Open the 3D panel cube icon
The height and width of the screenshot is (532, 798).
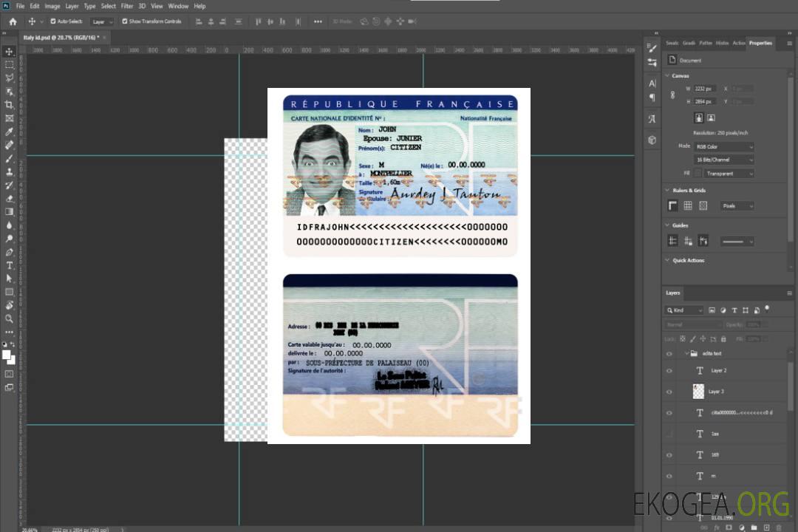click(652, 140)
